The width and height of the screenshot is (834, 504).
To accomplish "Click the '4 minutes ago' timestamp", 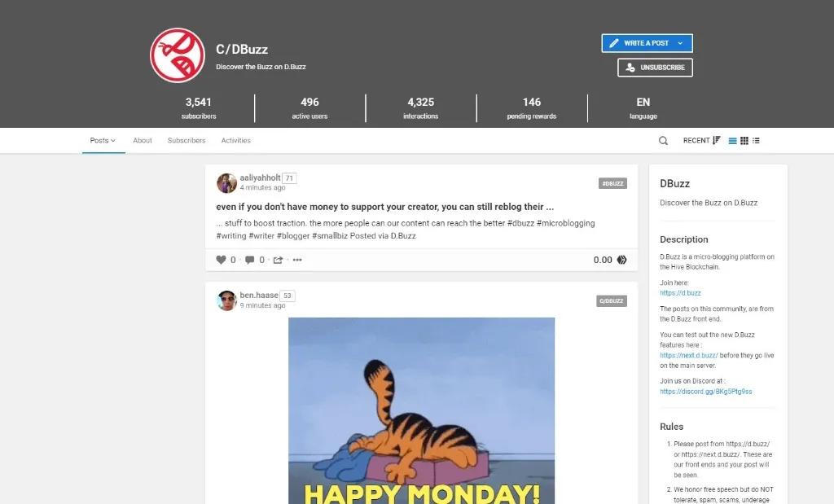I will (x=262, y=187).
